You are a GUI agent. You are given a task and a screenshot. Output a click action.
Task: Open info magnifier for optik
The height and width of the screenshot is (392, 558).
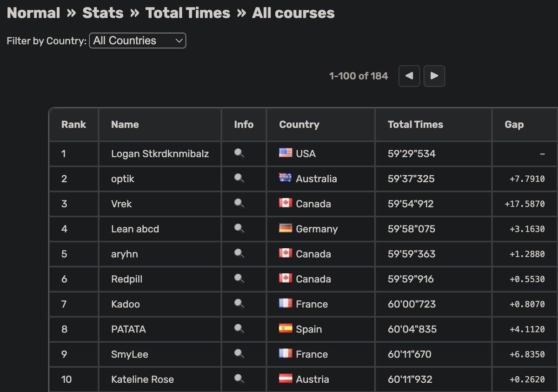pos(239,178)
